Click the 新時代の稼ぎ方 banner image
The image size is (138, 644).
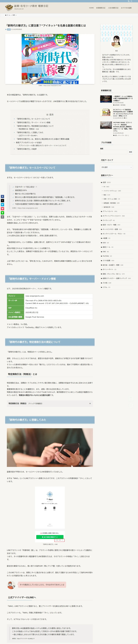(x=50, y=59)
